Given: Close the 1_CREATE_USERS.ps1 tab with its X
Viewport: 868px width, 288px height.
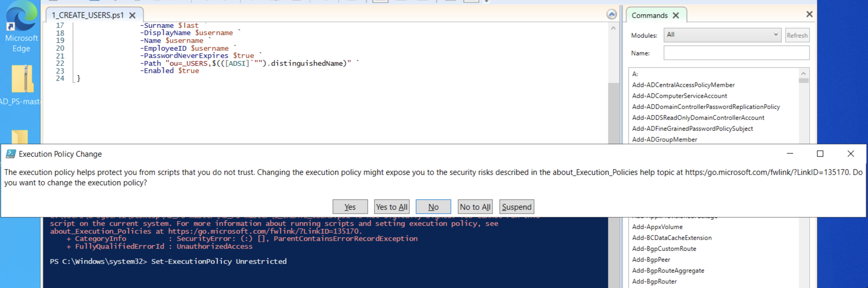Looking at the screenshot, I should [133, 15].
